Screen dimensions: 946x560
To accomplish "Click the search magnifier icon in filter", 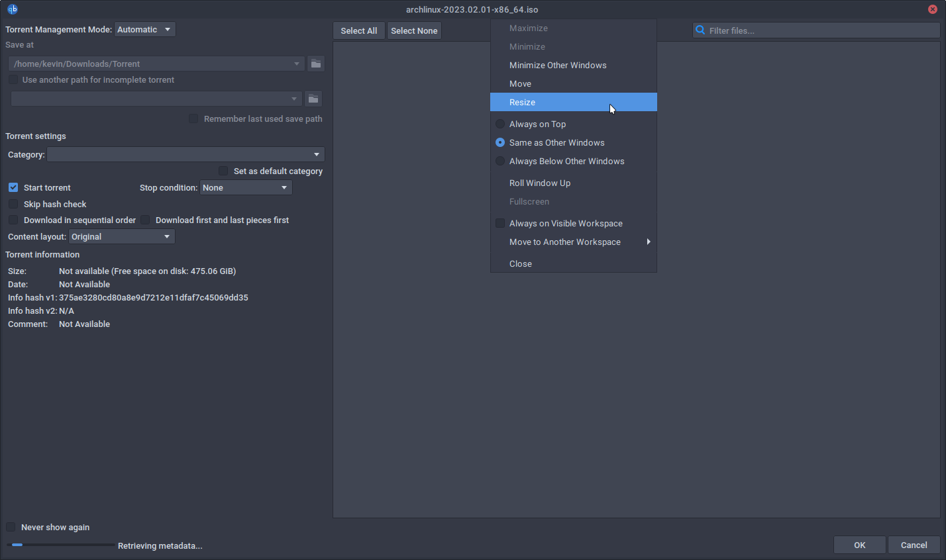I will 700,30.
